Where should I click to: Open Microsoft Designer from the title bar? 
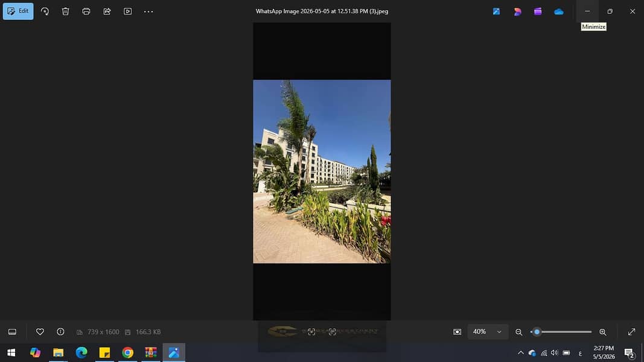click(x=517, y=11)
